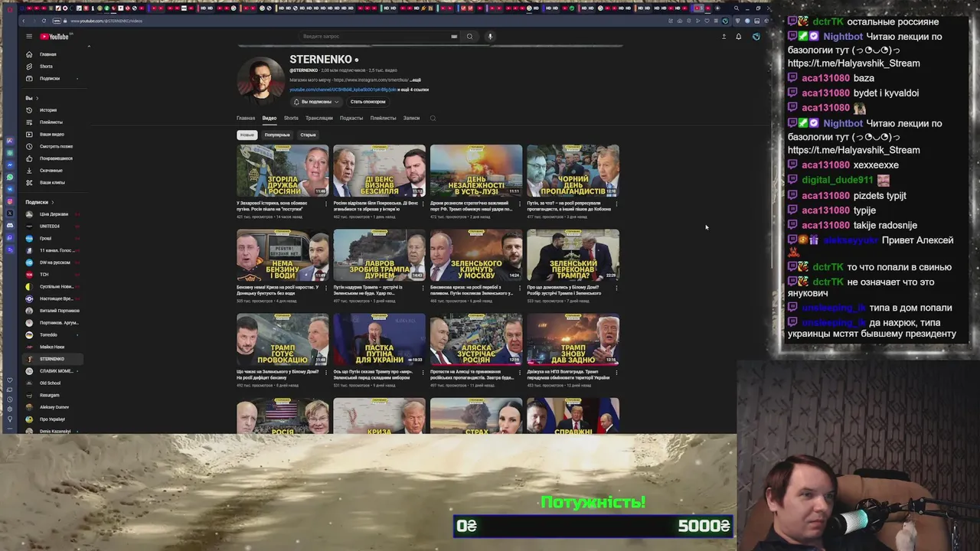The image size is (980, 551).
Task: Open STERNENKO in subscriptions list
Action: pos(52,359)
